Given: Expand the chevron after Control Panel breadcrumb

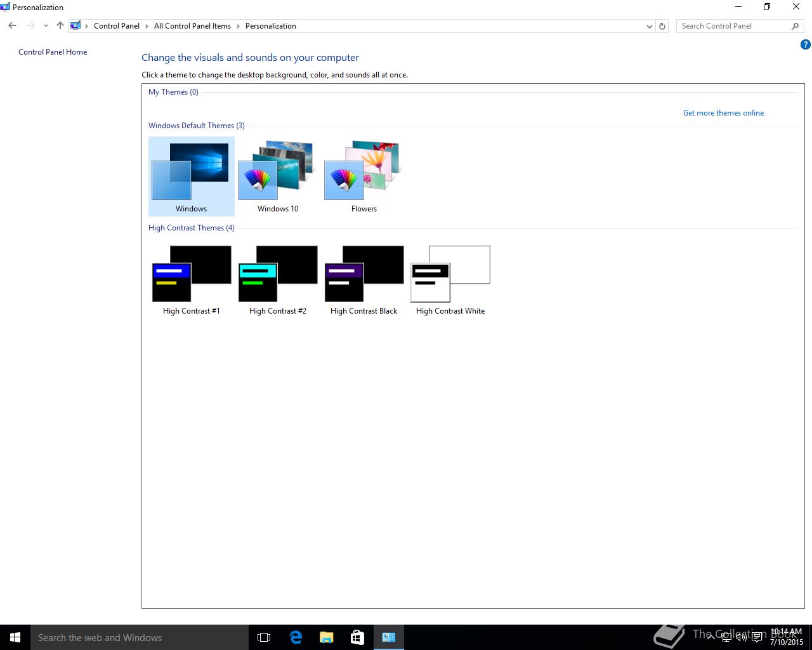Looking at the screenshot, I should pyautogui.click(x=147, y=26).
